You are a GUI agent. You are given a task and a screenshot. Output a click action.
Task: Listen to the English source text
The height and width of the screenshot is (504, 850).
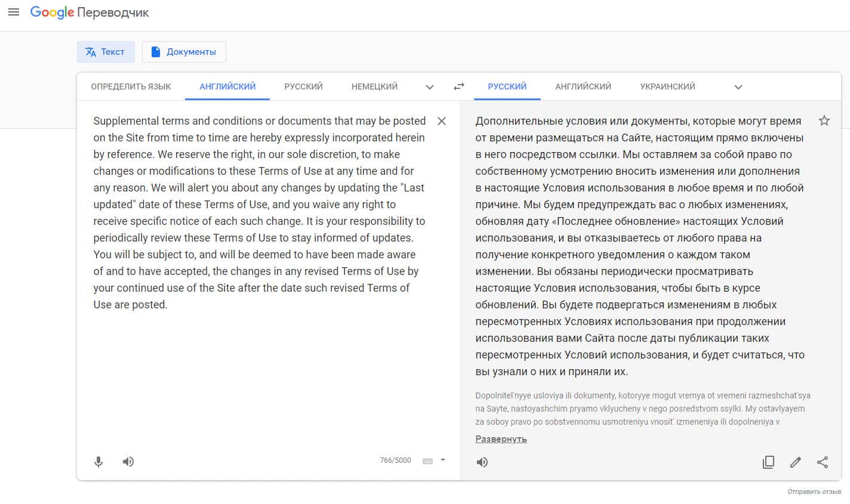click(x=128, y=462)
